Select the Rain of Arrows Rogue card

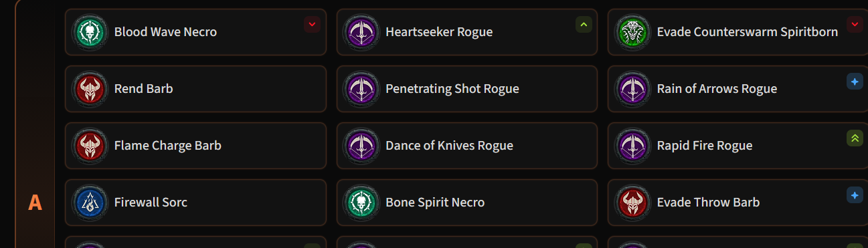pyautogui.click(x=737, y=89)
